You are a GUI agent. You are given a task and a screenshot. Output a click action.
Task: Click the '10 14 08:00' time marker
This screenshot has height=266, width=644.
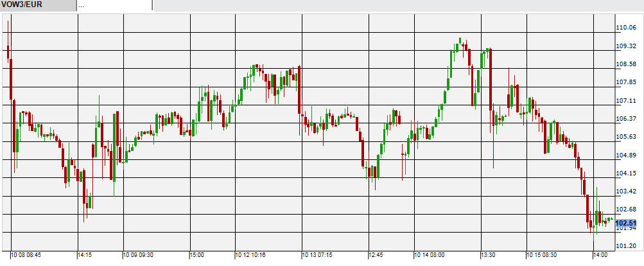click(430, 255)
